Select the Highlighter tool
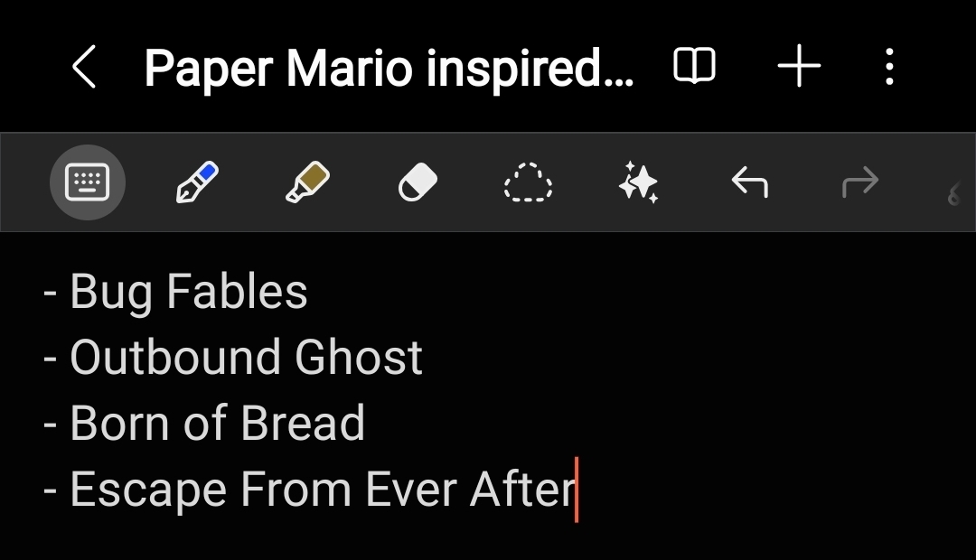 [x=307, y=183]
